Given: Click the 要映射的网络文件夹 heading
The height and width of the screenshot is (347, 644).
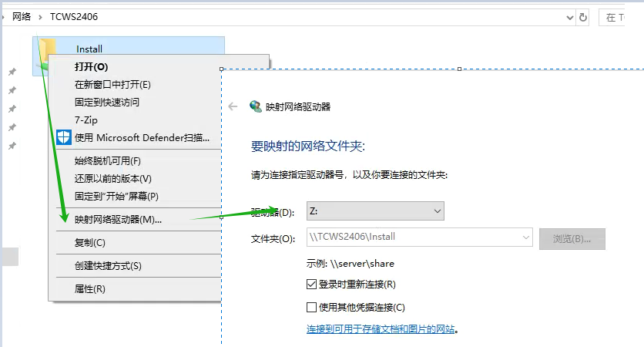Looking at the screenshot, I should click(308, 146).
